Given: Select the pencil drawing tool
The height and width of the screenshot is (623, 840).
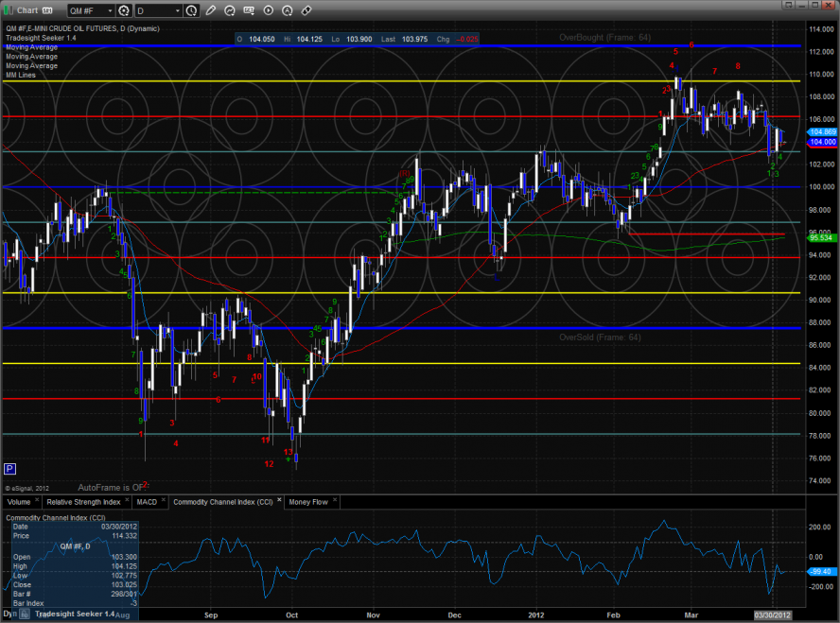Looking at the screenshot, I should [211, 10].
